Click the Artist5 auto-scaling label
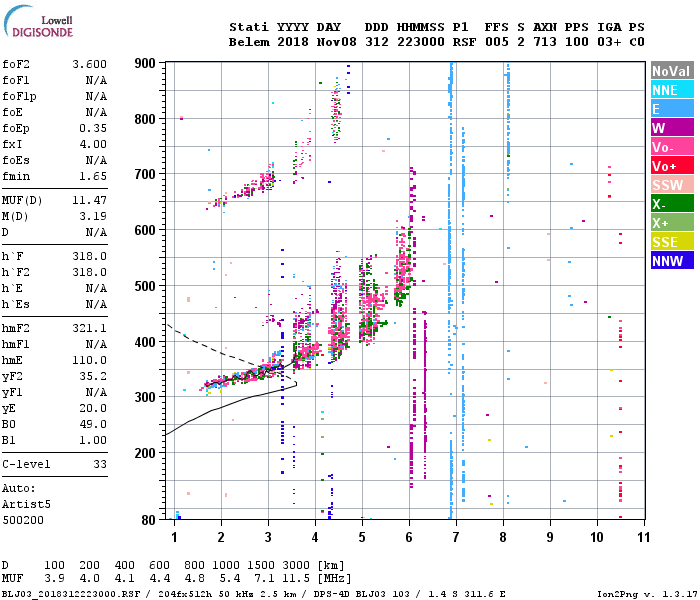The height and width of the screenshot is (600, 700). coord(26,504)
